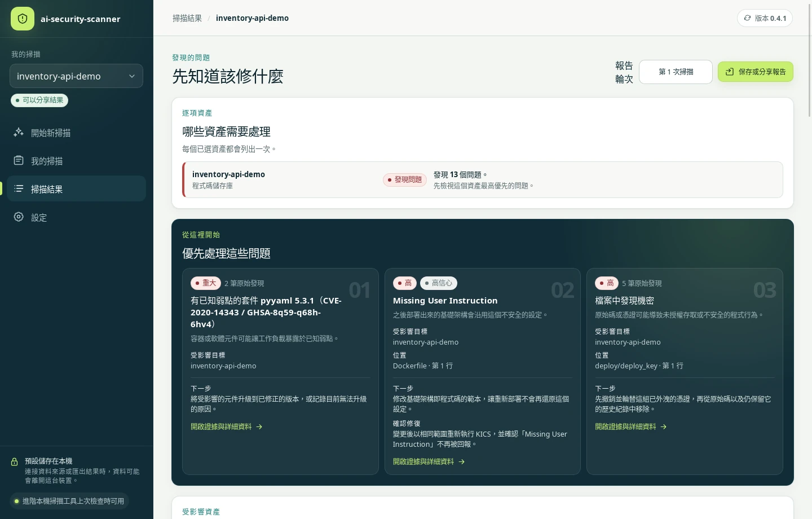Screen dimensions: 812x519
Task: Click the inventory-api-demo asset row
Action: click(x=483, y=180)
